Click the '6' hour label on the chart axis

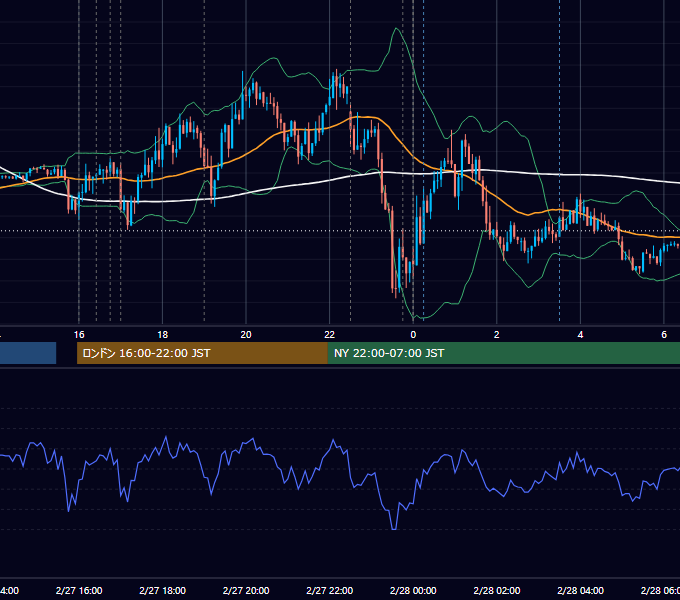[x=664, y=335]
